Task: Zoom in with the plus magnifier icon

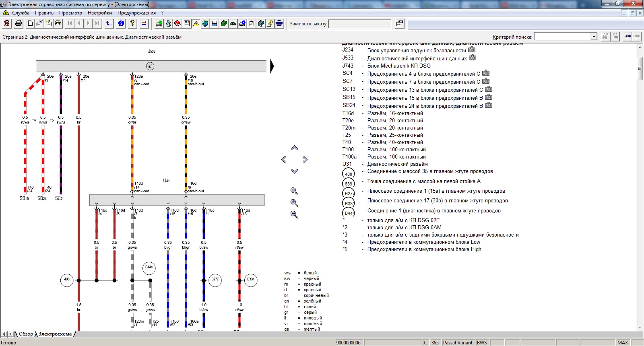Action: pyautogui.click(x=294, y=203)
